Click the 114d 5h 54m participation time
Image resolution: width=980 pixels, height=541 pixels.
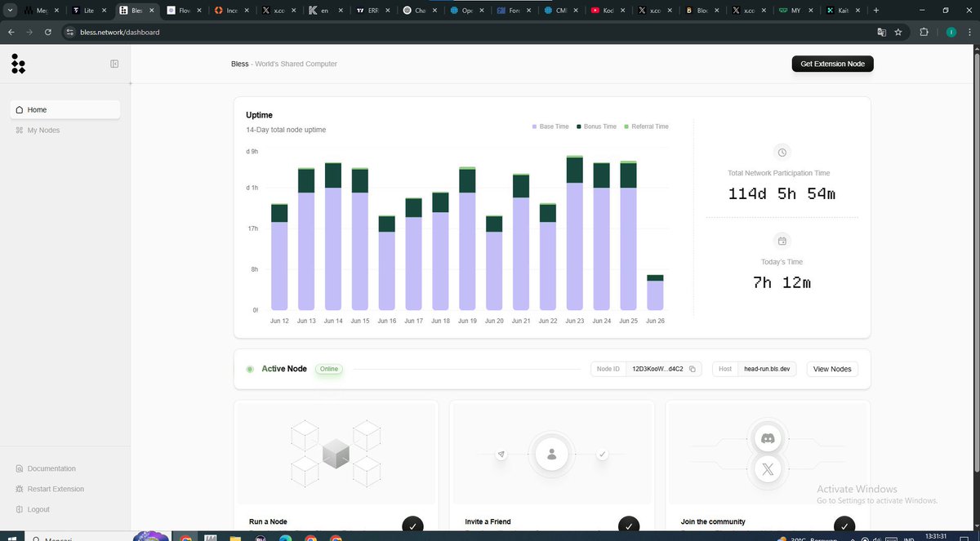[x=782, y=194]
